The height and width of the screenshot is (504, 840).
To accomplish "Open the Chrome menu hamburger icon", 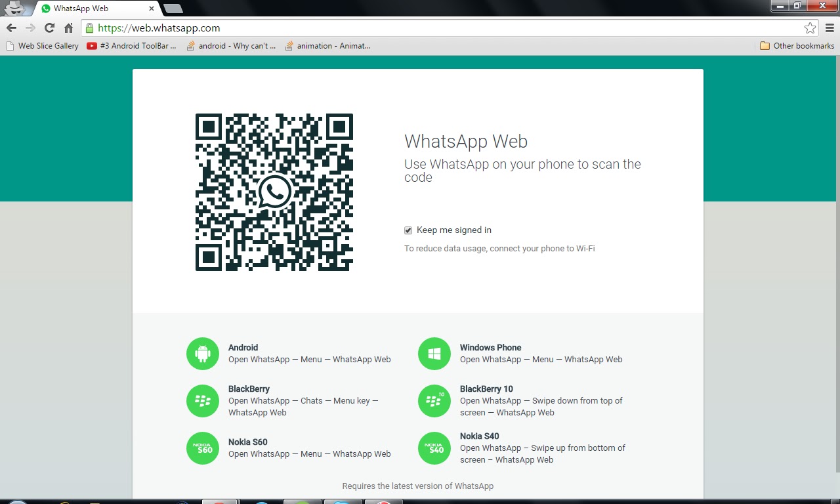I will click(x=829, y=28).
